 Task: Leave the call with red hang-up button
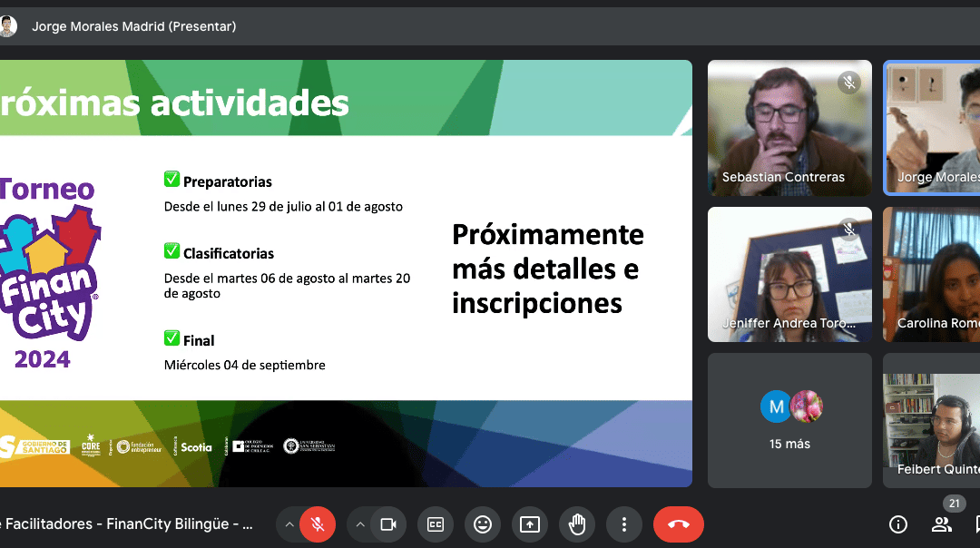click(679, 524)
